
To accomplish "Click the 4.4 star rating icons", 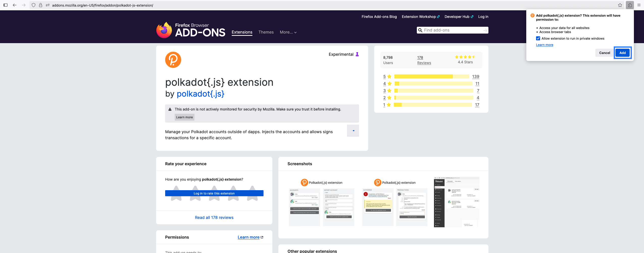I will 465,57.
